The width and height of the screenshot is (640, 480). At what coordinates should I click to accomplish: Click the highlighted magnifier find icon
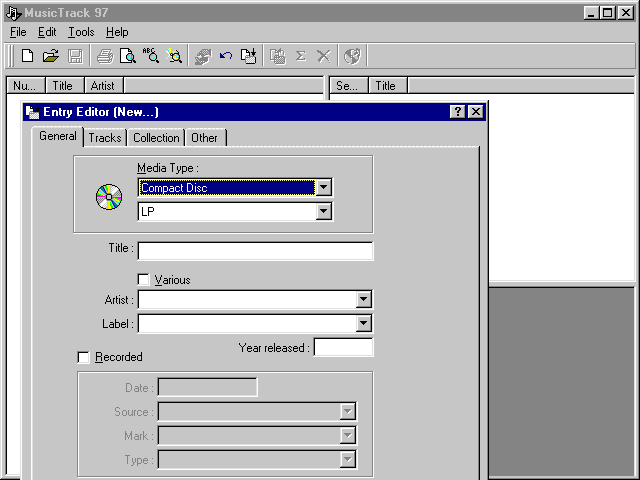coord(174,56)
